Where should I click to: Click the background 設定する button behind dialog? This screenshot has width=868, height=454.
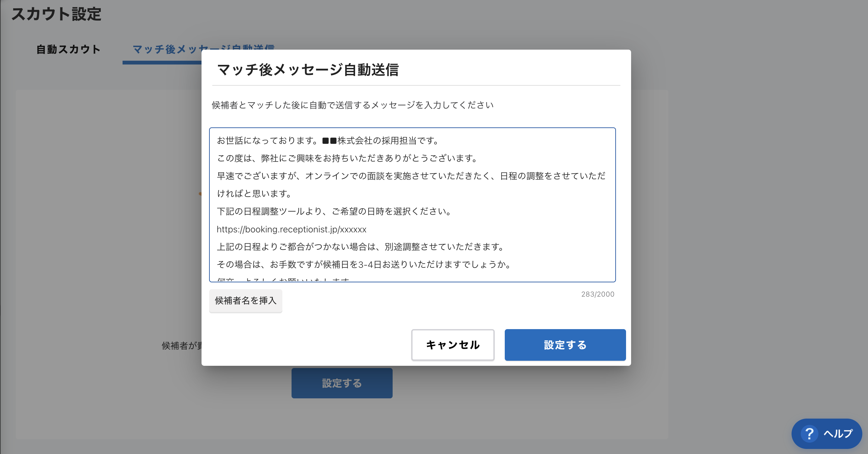342,383
